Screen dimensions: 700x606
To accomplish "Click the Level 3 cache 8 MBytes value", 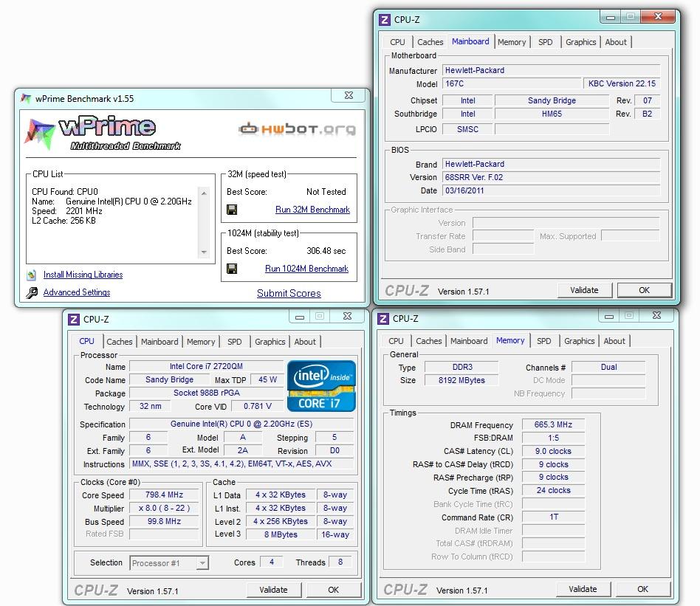I will click(x=281, y=534).
